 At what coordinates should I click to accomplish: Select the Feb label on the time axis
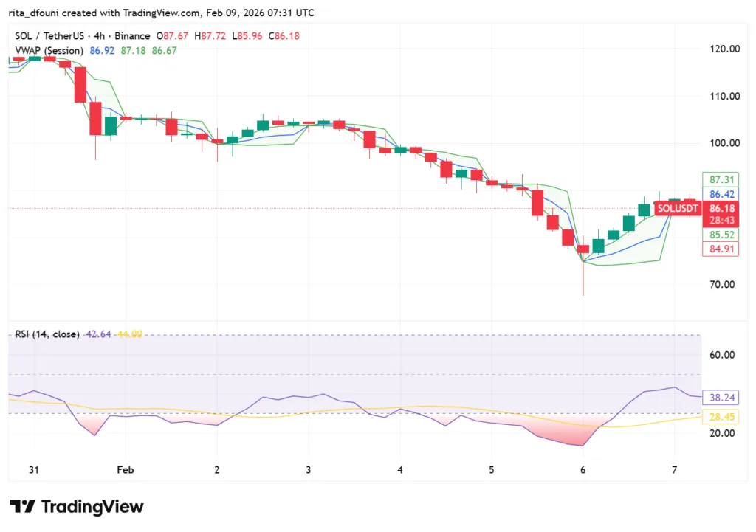pyautogui.click(x=124, y=469)
